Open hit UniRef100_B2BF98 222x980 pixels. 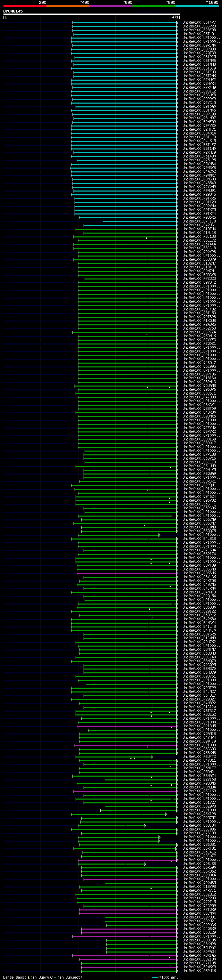coord(199,30)
